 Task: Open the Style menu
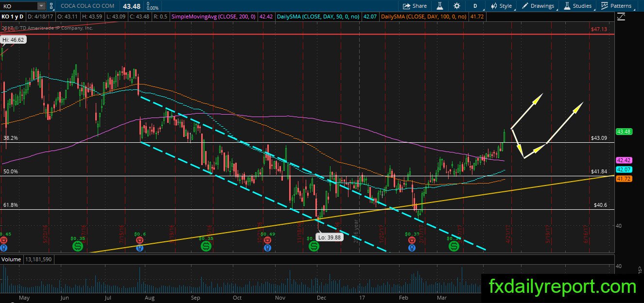click(x=502, y=6)
